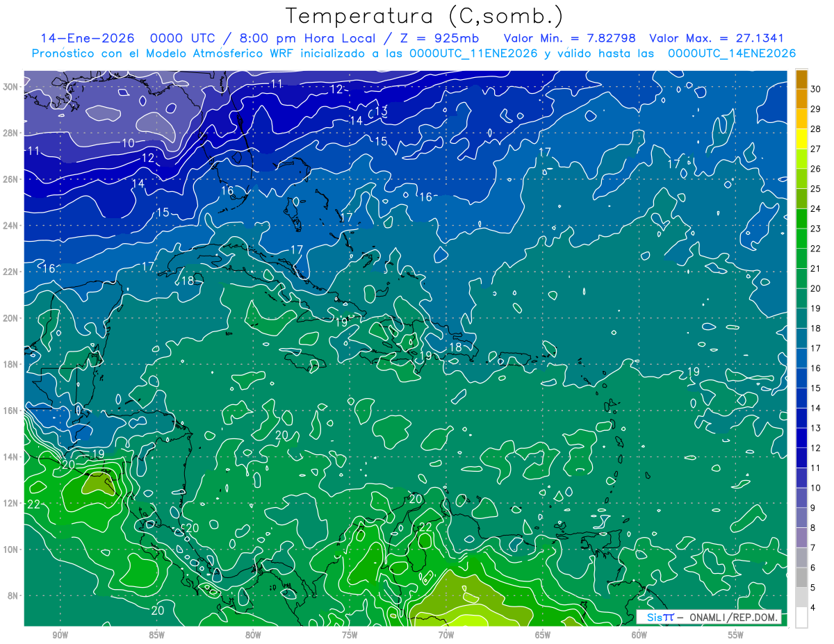834x644 pixels.
Task: Click the blue color bar segment between 15 and 16
Action: tap(801, 378)
